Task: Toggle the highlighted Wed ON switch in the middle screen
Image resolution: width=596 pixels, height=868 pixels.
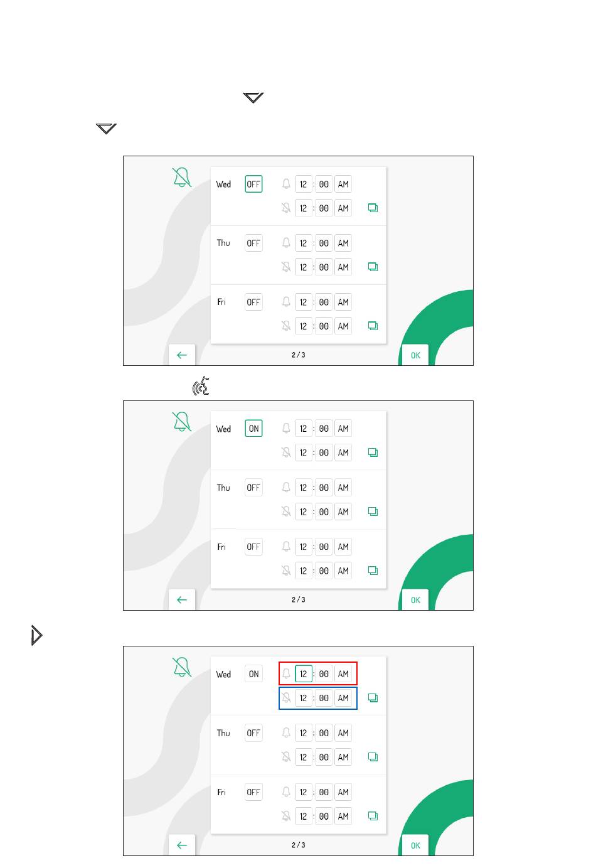Action: pos(253,429)
